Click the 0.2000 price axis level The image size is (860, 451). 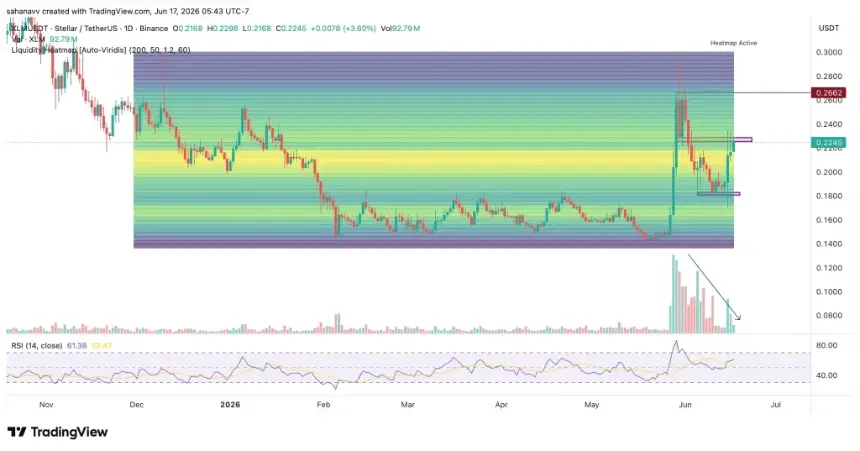point(829,172)
